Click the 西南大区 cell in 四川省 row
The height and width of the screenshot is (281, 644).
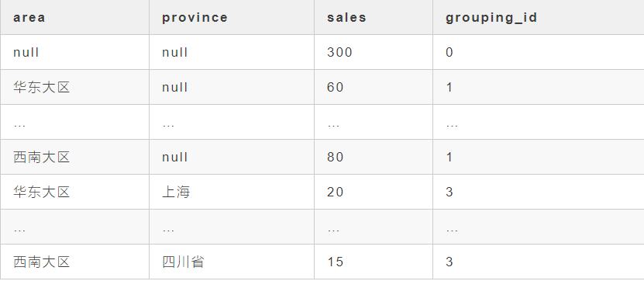[x=74, y=262]
